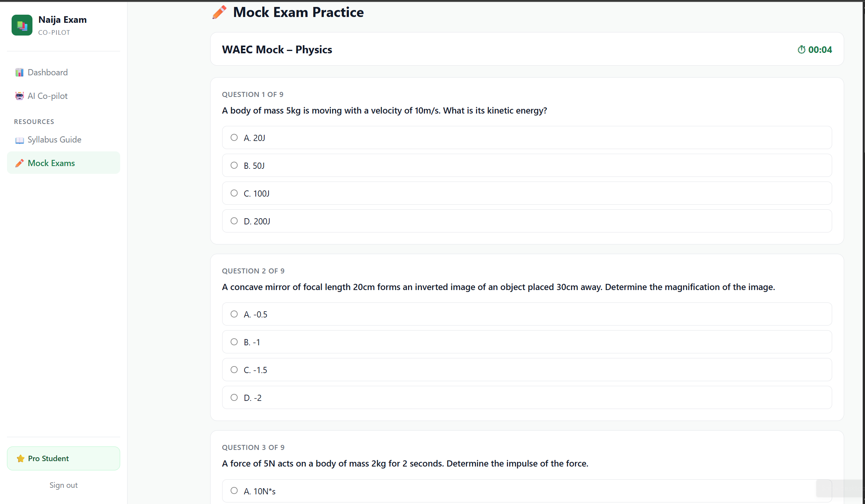Click the Sign out link
This screenshot has width=865, height=504.
(63, 485)
